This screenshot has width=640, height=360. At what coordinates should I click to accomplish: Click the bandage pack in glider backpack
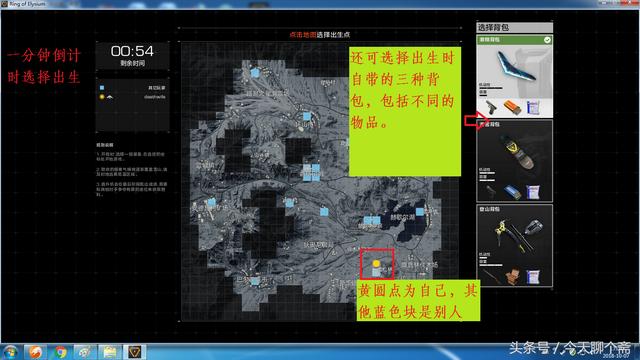[533, 108]
